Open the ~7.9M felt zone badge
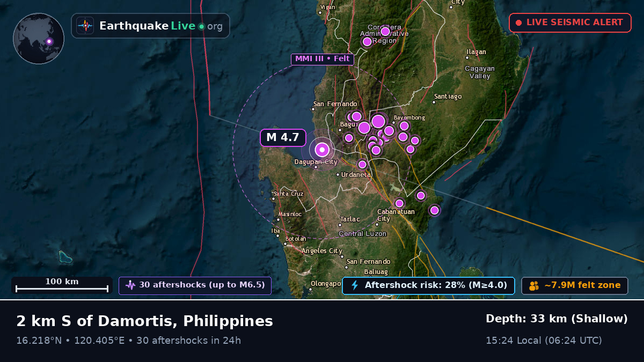Viewport: 644px width, 362px height. pyautogui.click(x=575, y=285)
